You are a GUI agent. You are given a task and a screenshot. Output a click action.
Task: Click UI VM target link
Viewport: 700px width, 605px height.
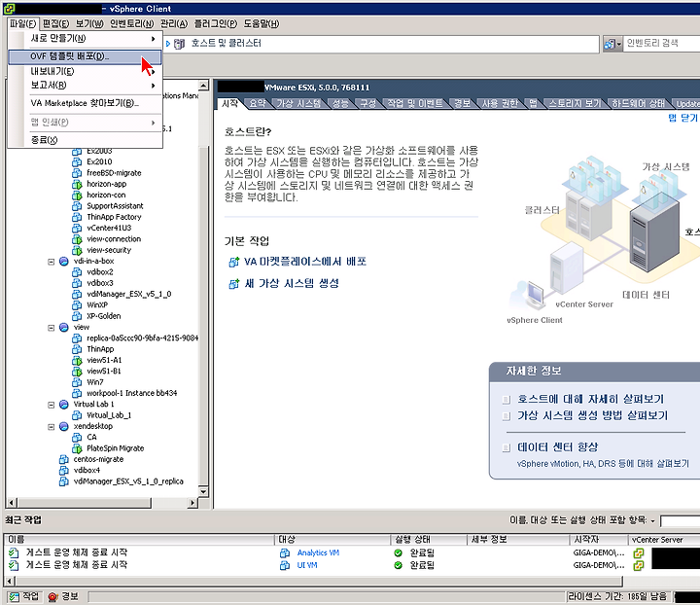(307, 565)
